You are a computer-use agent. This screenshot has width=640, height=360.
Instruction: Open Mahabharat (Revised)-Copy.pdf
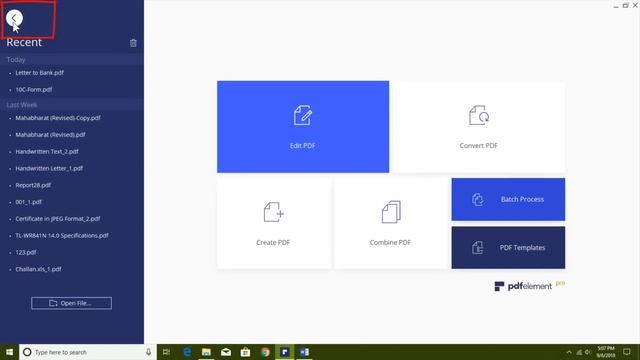58,118
